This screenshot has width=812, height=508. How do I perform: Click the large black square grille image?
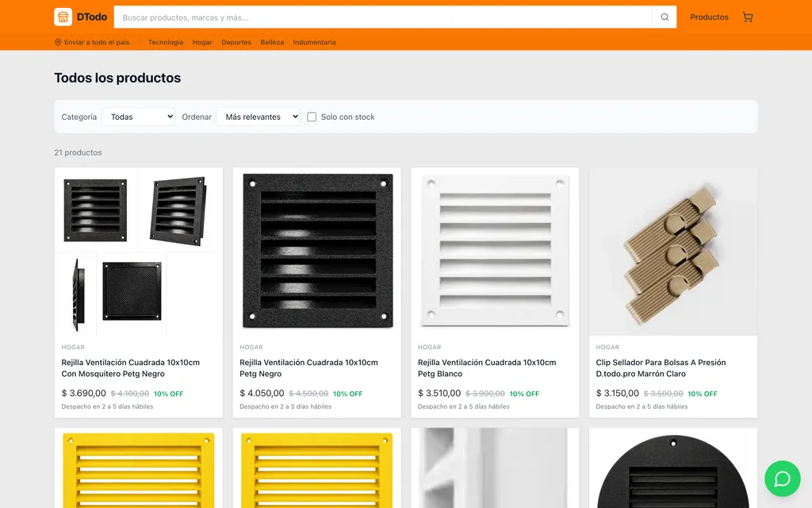(317, 252)
